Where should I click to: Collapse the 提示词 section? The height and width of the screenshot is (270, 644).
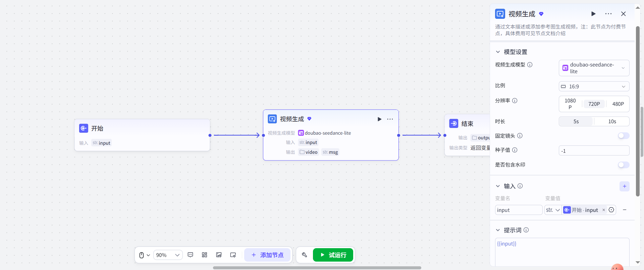(x=498, y=230)
